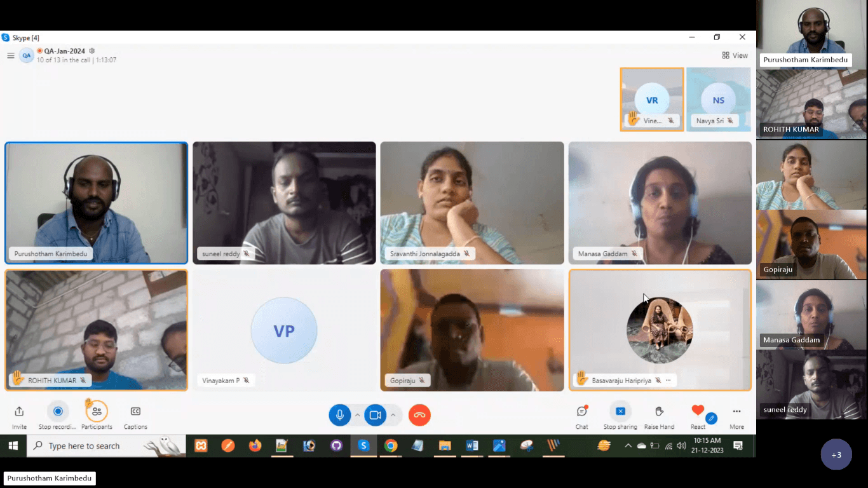This screenshot has height=488, width=868.
Task: Open the More options menu
Action: [x=736, y=411]
